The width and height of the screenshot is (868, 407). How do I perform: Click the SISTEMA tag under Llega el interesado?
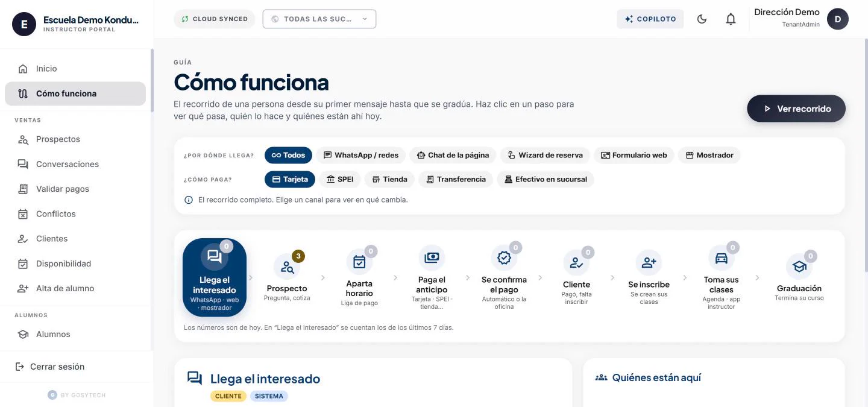269,396
